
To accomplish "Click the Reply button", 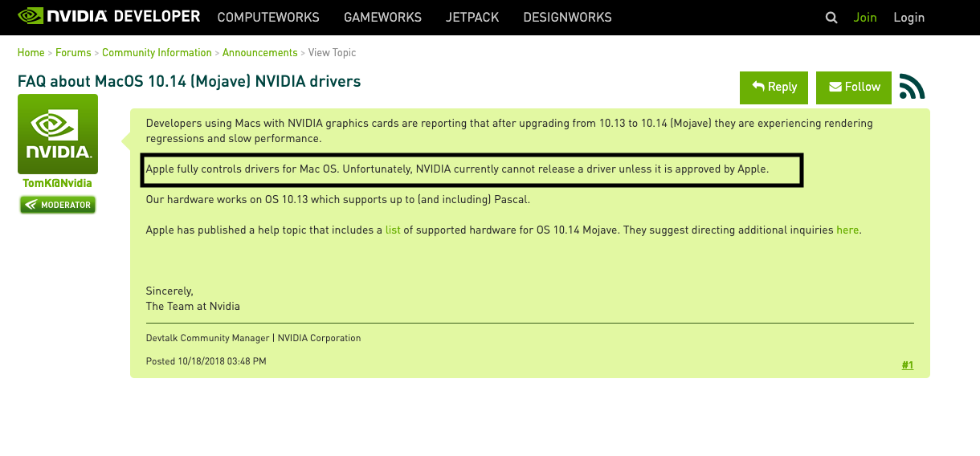I will tap(774, 88).
